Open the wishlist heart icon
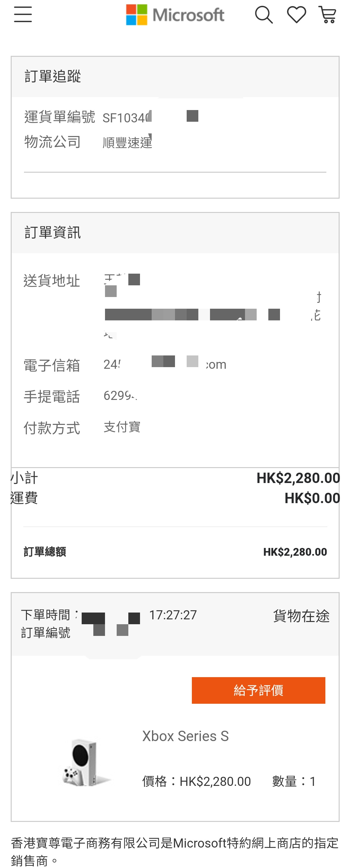Image resolution: width=350 pixels, height=868 pixels. click(x=297, y=15)
